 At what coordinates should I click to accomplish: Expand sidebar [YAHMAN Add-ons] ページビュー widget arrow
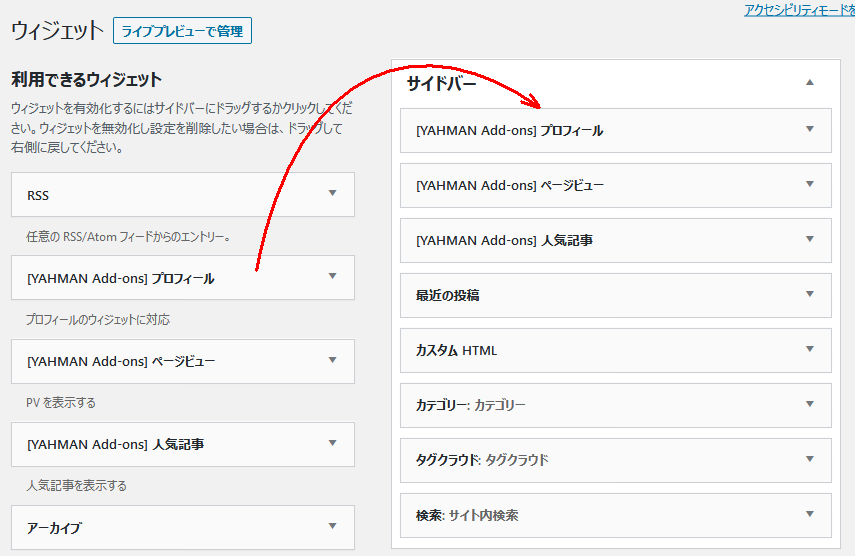[x=810, y=184]
